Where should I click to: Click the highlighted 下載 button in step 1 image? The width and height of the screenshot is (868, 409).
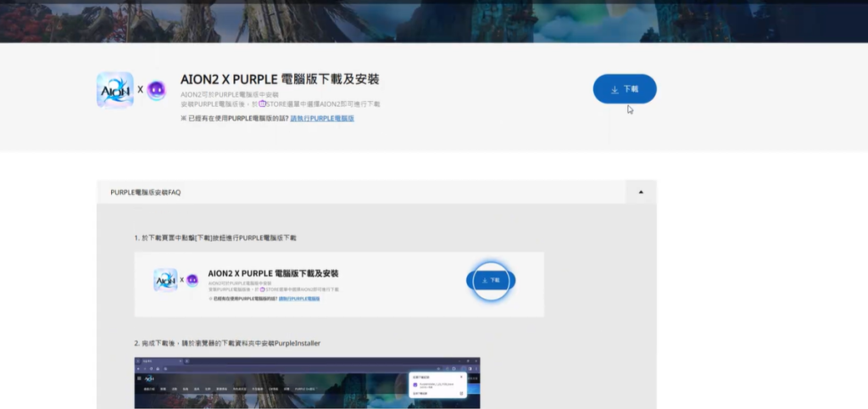491,280
